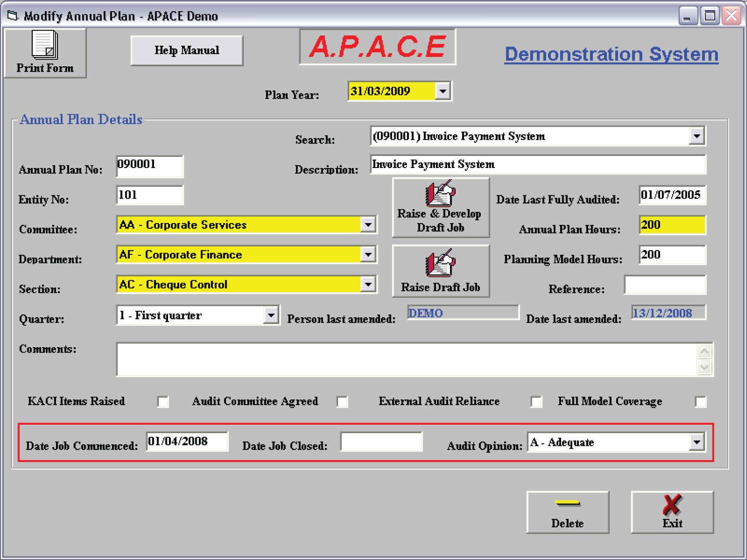Image resolution: width=747 pixels, height=560 pixels.
Task: Click the window title bar form icon
Action: (x=13, y=16)
